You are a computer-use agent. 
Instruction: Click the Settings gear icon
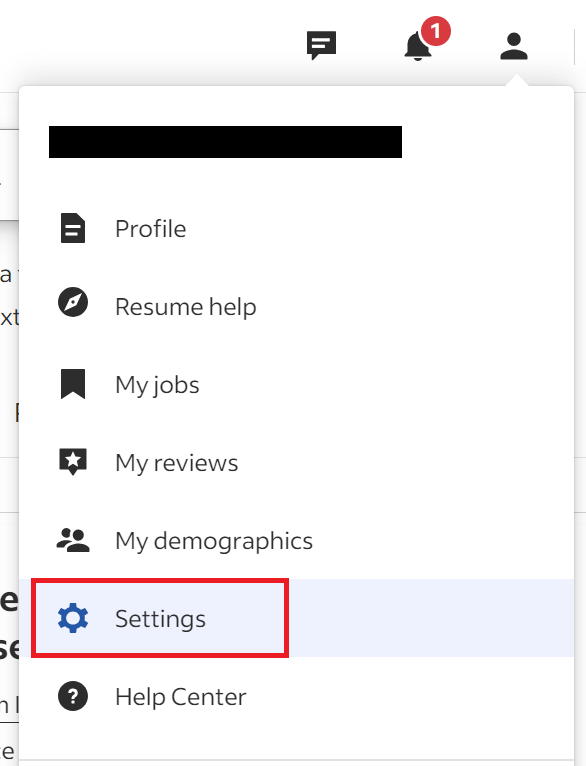click(x=73, y=618)
